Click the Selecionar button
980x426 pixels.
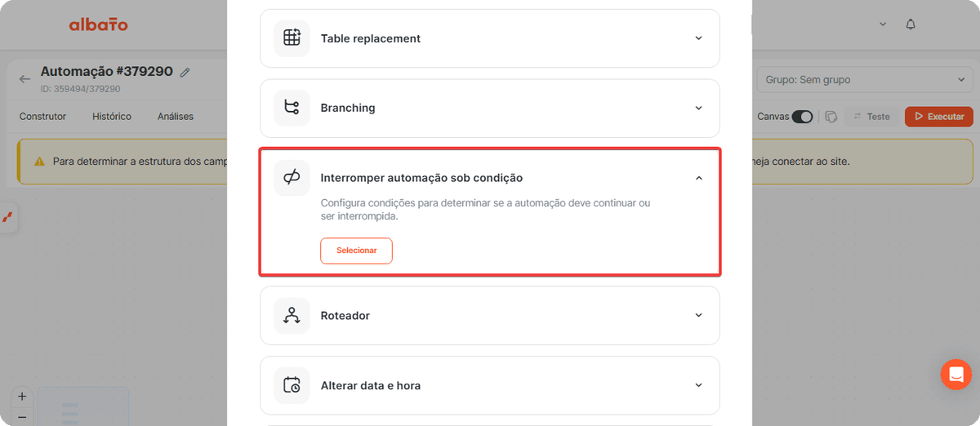coord(356,251)
